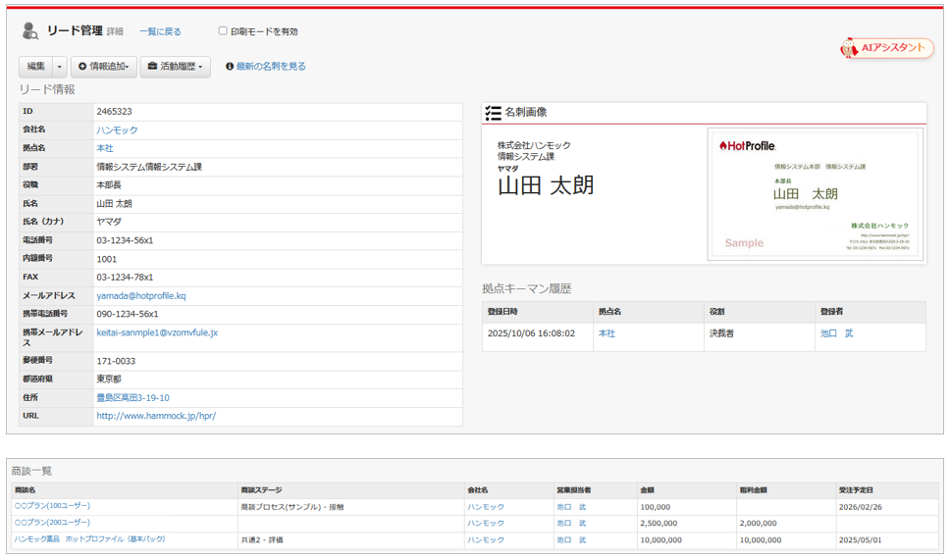Image resolution: width=950 pixels, height=560 pixels.
Task: Click registrant 池口 武 in keyman history
Action: click(836, 333)
